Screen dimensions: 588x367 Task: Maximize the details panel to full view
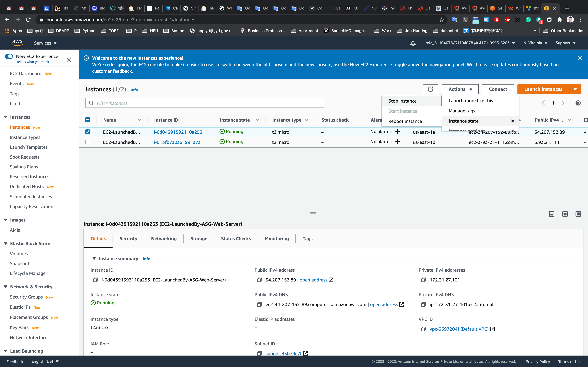[x=578, y=214]
